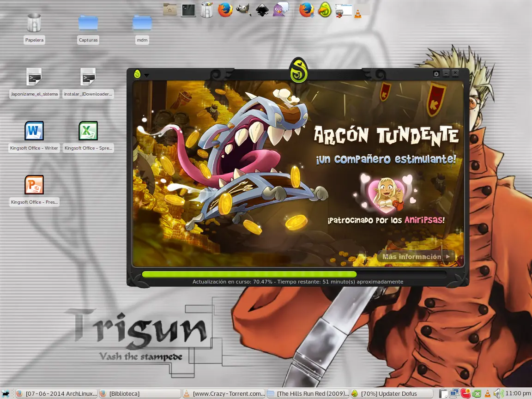The image size is (532, 399).
Task: Open the red notification tray icon with badge
Action: [465, 393]
